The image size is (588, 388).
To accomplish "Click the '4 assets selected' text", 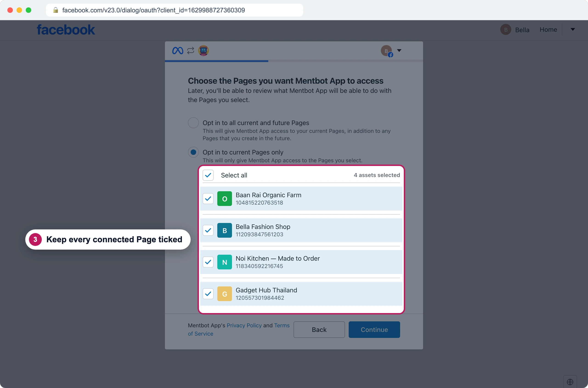I will pyautogui.click(x=377, y=175).
